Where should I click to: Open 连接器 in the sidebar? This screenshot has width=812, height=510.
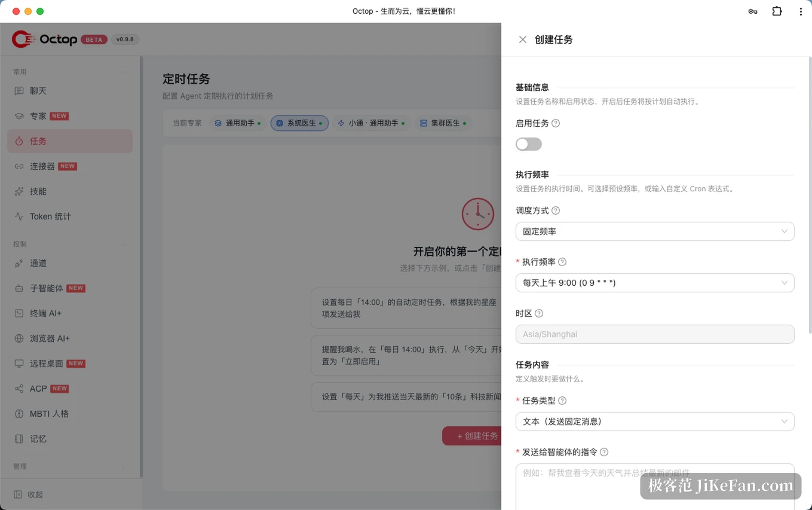pyautogui.click(x=70, y=166)
